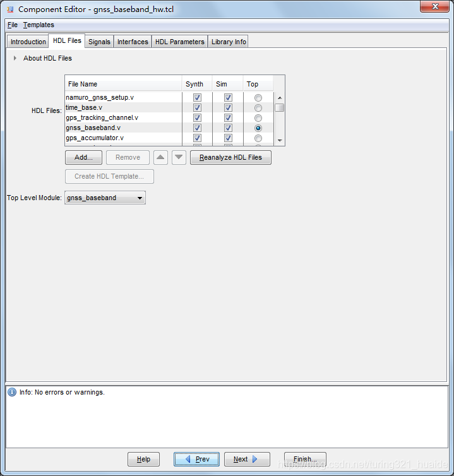The image size is (454, 476).
Task: Toggle Synth checkbox for gnss_baseband.v
Action: [197, 128]
